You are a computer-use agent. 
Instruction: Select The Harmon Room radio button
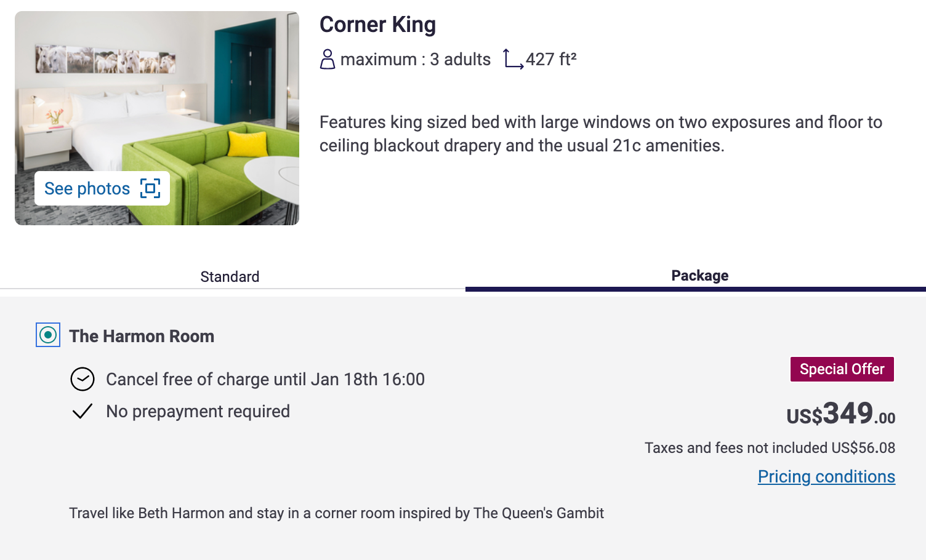pyautogui.click(x=48, y=335)
